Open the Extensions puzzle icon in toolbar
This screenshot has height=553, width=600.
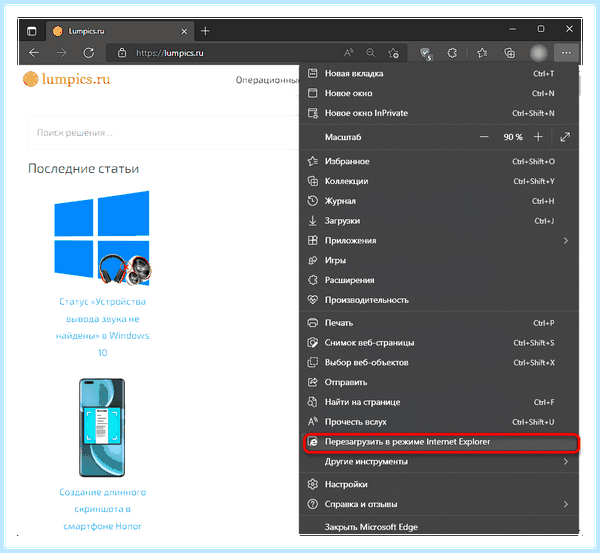coord(452,53)
